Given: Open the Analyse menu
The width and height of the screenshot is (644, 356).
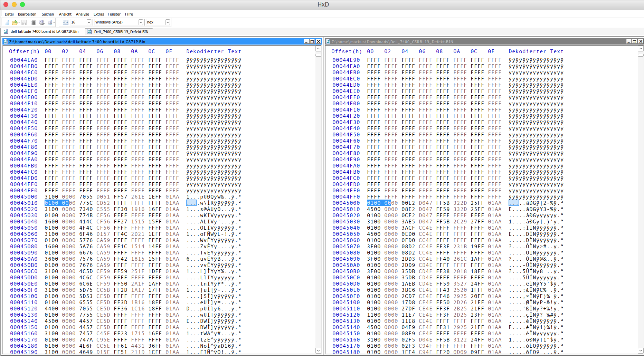Looking at the screenshot, I should pos(83,14).
